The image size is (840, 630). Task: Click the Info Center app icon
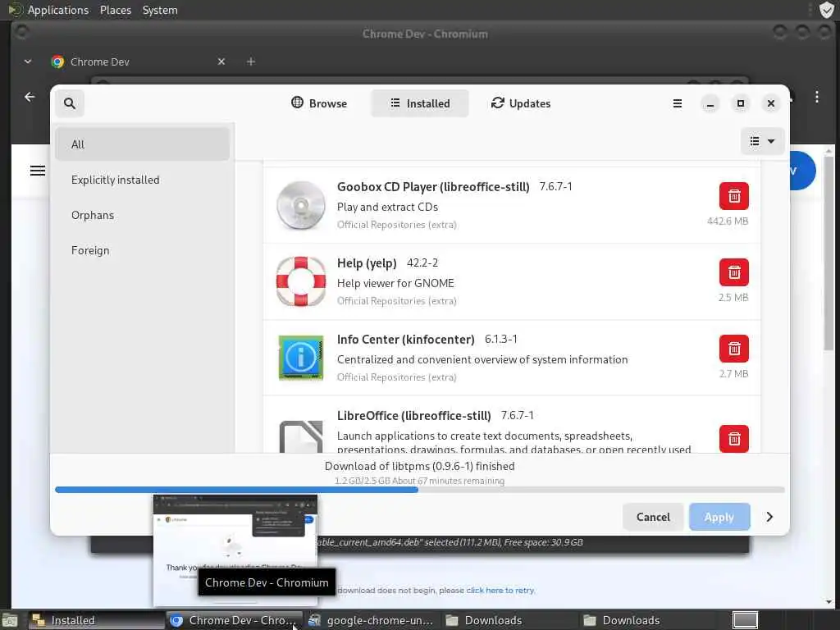click(x=301, y=358)
